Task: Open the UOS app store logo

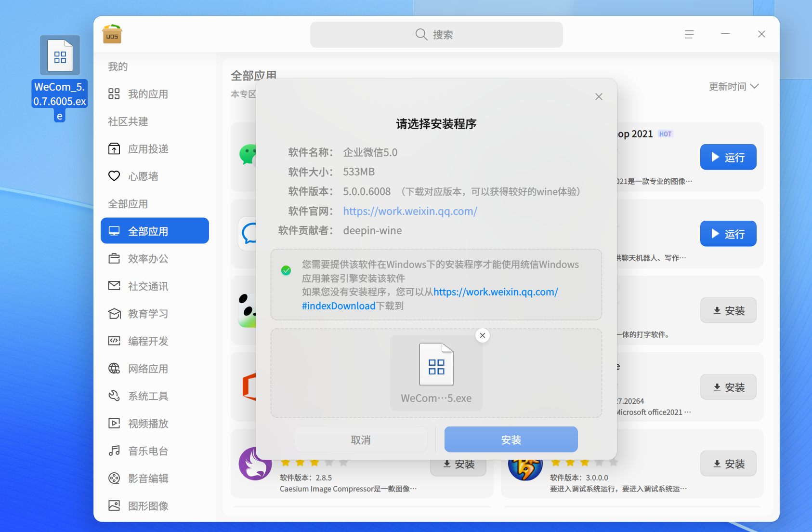Action: coord(112,34)
